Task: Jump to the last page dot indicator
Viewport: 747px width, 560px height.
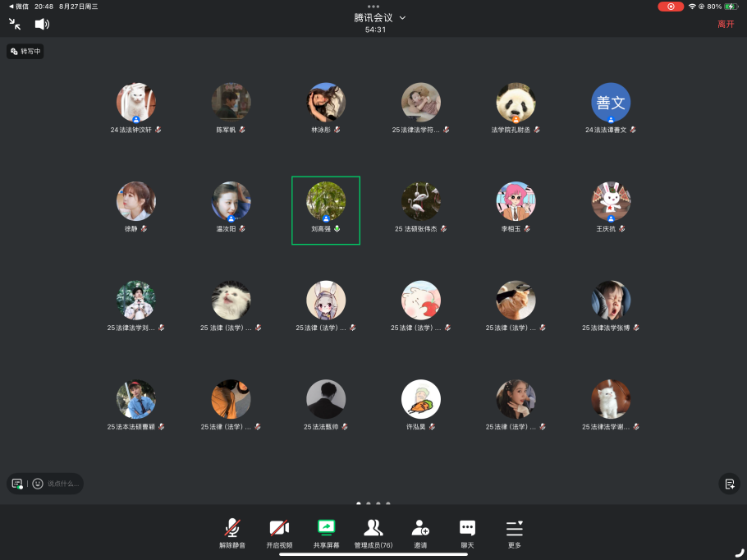Action: coord(388,503)
